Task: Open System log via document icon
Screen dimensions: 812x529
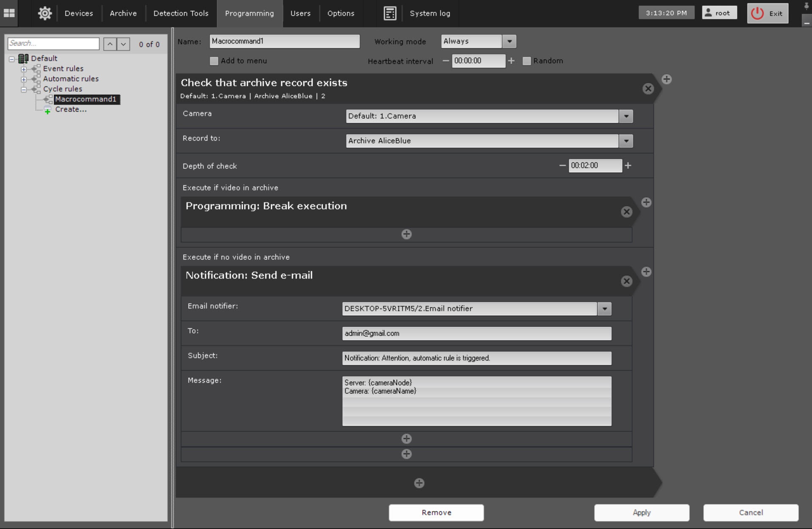Action: click(390, 13)
